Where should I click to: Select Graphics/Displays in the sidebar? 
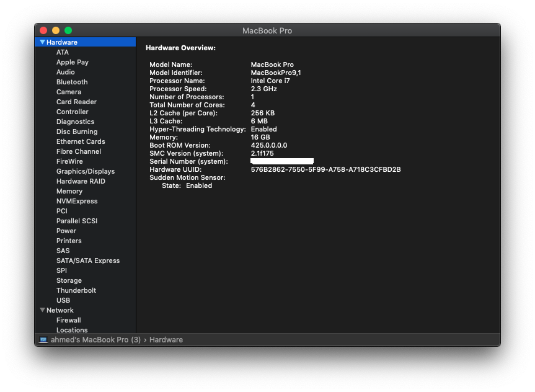tap(86, 171)
